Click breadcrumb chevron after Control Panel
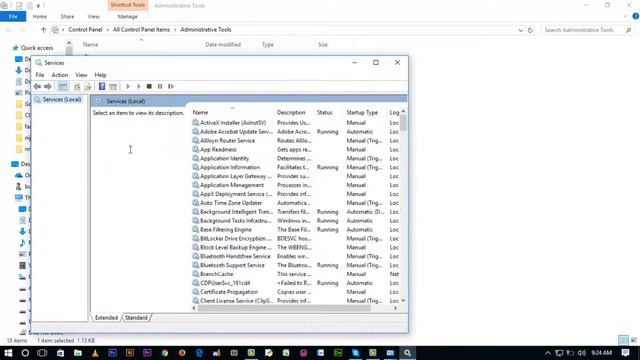Image resolution: width=640 pixels, height=360 pixels. 108,30
